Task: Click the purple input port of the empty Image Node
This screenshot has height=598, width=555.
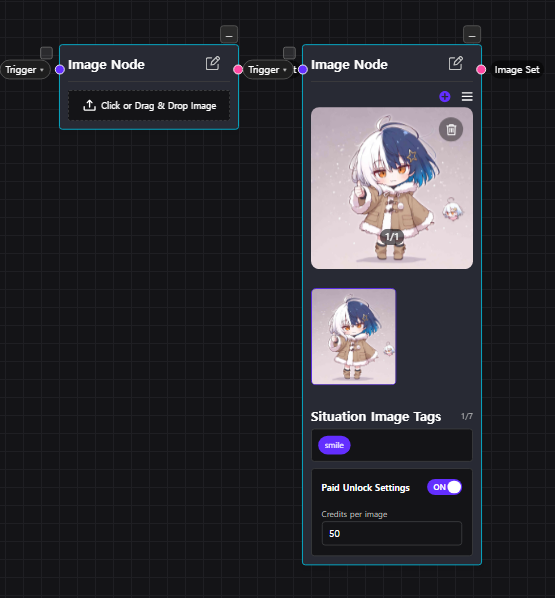Action: (x=60, y=69)
